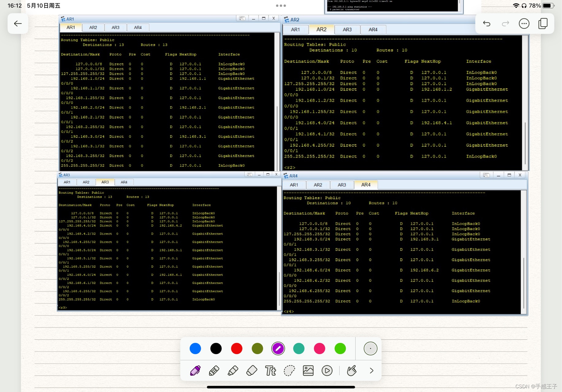Image resolution: width=562 pixels, height=392 pixels.
Task: Select the purple fountain pen tool
Action: (x=195, y=371)
